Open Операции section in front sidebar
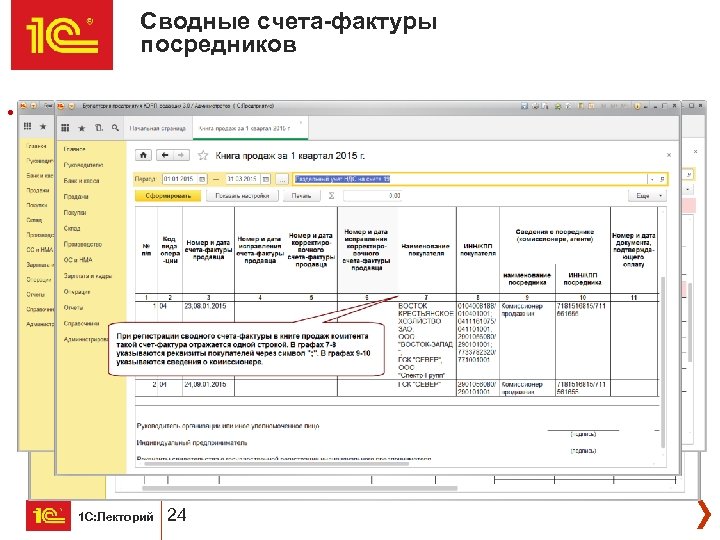 77,292
